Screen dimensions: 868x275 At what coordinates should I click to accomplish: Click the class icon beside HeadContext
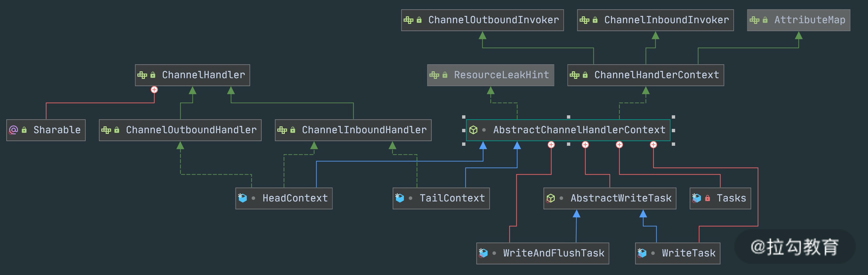242,198
